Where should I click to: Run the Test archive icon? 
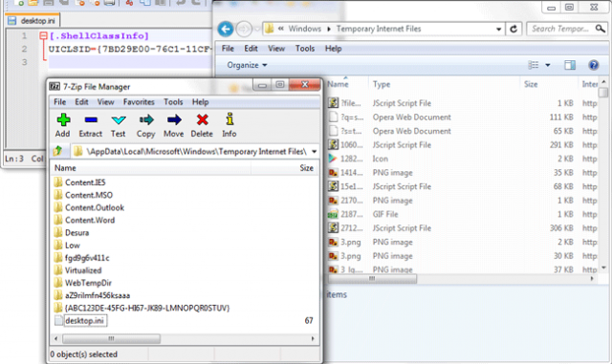pos(119,120)
